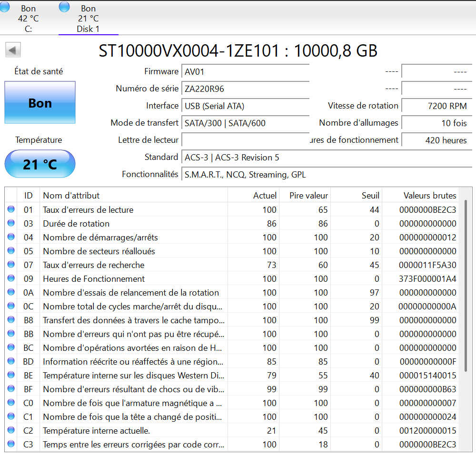
Task: Click raw value 373F000001A4
Action: point(427,279)
